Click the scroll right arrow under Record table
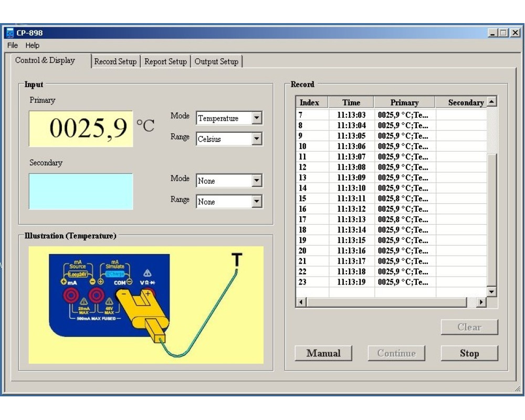Image resolution: width=525 pixels, height=420 pixels. pyautogui.click(x=481, y=302)
